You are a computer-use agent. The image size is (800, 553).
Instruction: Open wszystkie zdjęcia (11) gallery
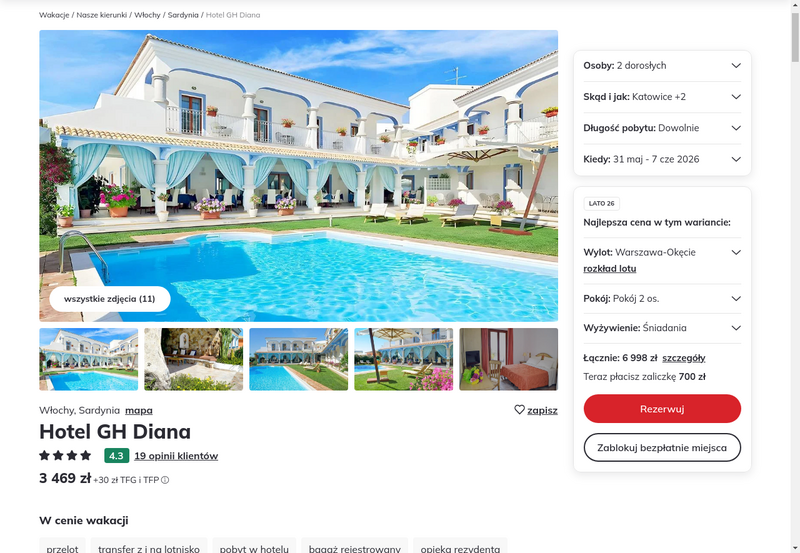point(110,299)
